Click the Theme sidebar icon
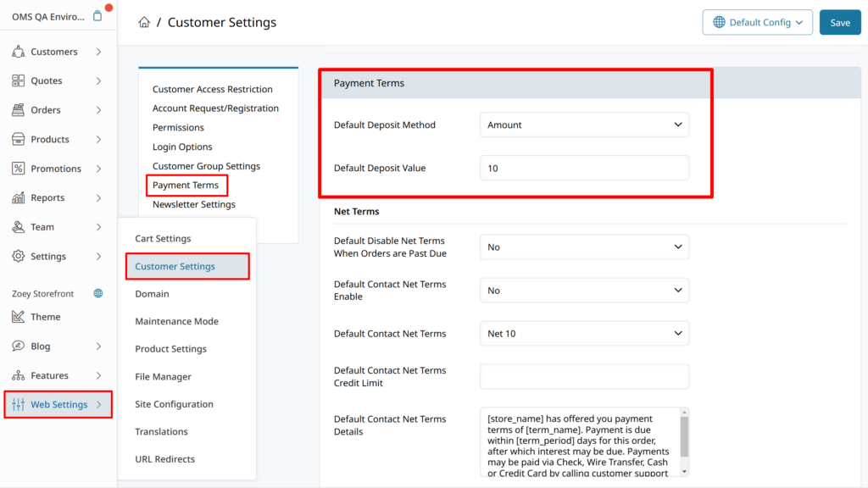Image resolution: width=868 pixels, height=488 pixels. tap(19, 317)
